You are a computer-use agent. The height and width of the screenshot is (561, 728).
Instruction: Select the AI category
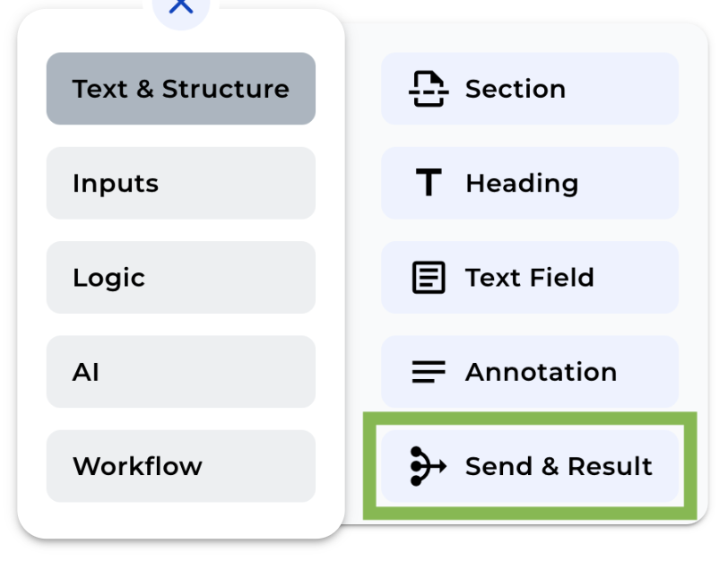point(181,372)
